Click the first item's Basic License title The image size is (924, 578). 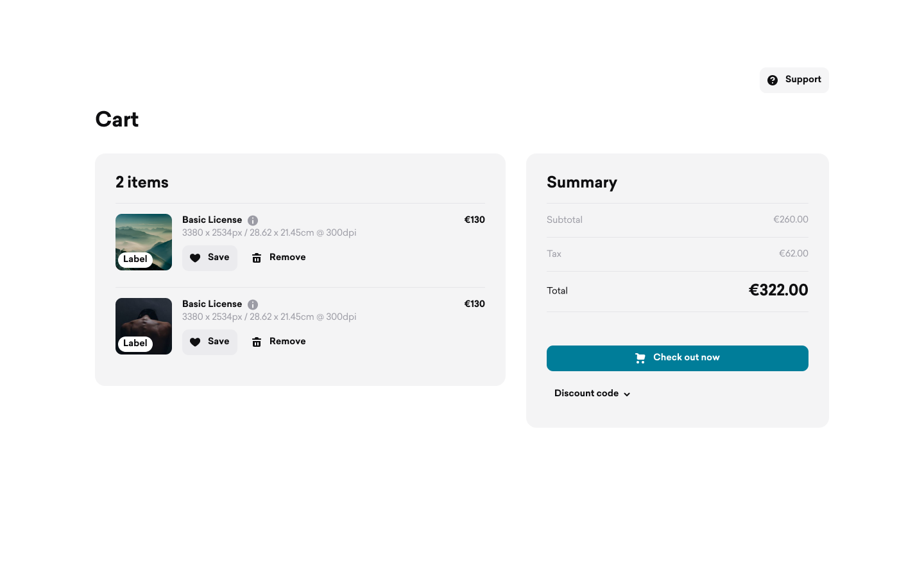[212, 220]
